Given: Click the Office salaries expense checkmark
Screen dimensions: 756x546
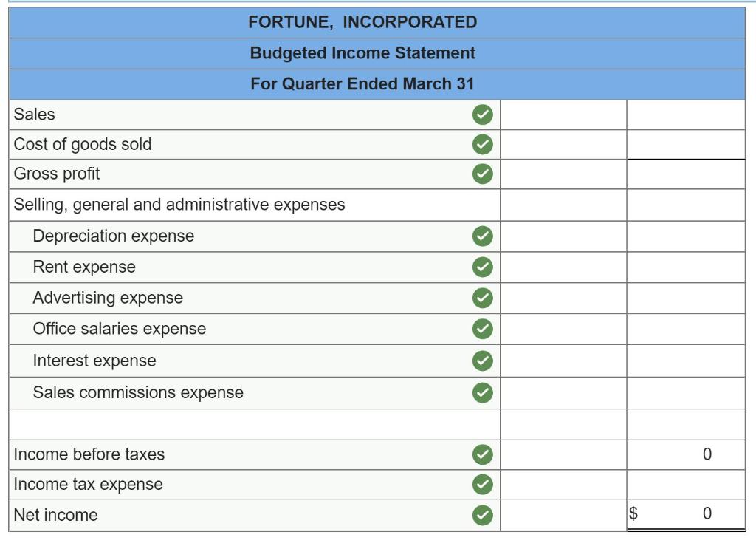Looking at the screenshot, I should [x=482, y=329].
